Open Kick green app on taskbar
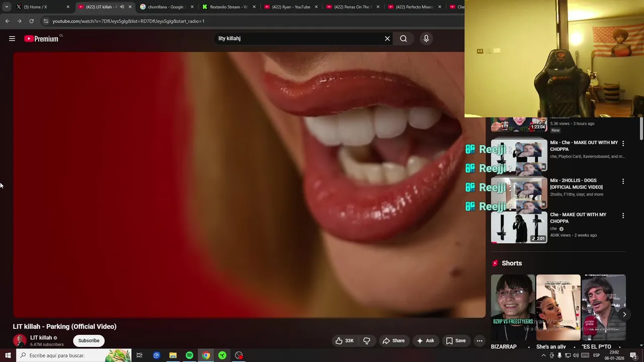This screenshot has width=644, height=362. (x=222, y=355)
